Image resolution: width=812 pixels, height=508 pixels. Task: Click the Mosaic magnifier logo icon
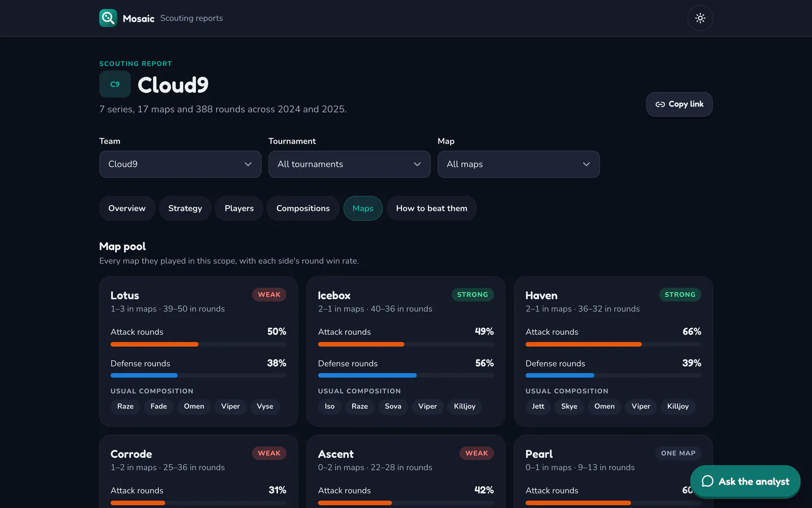coord(108,18)
